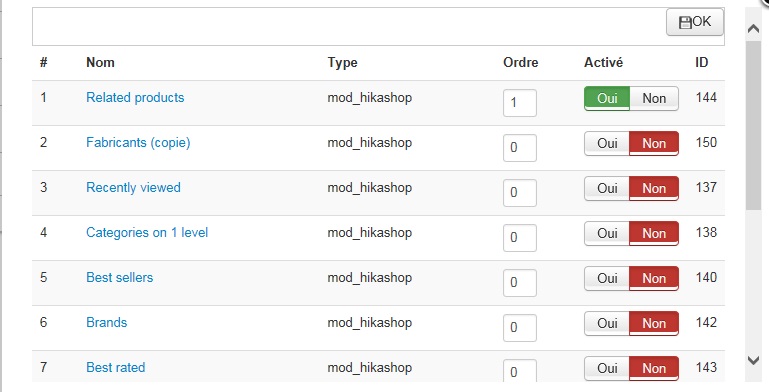Click the scrollbar up arrow
This screenshot has height=392, width=769.
click(x=753, y=29)
